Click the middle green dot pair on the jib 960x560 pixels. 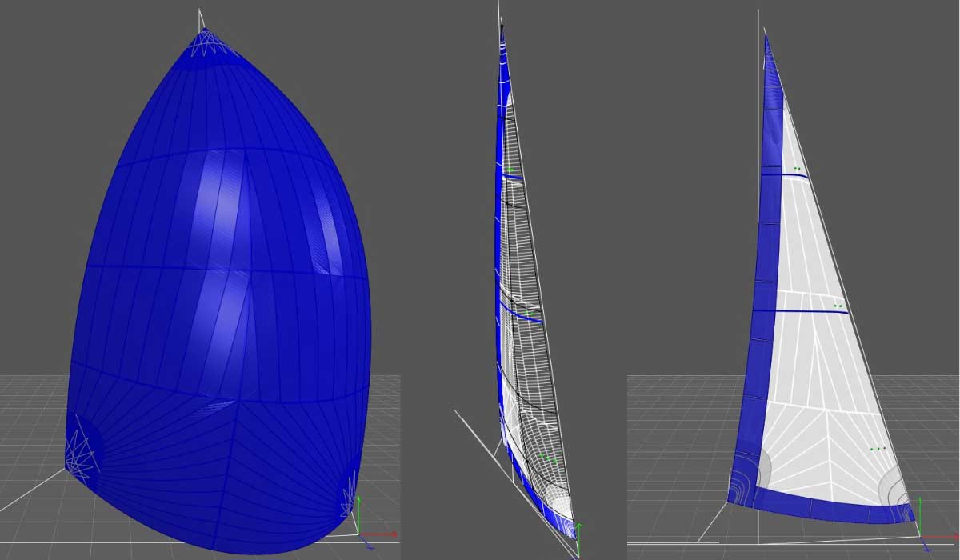(838, 306)
